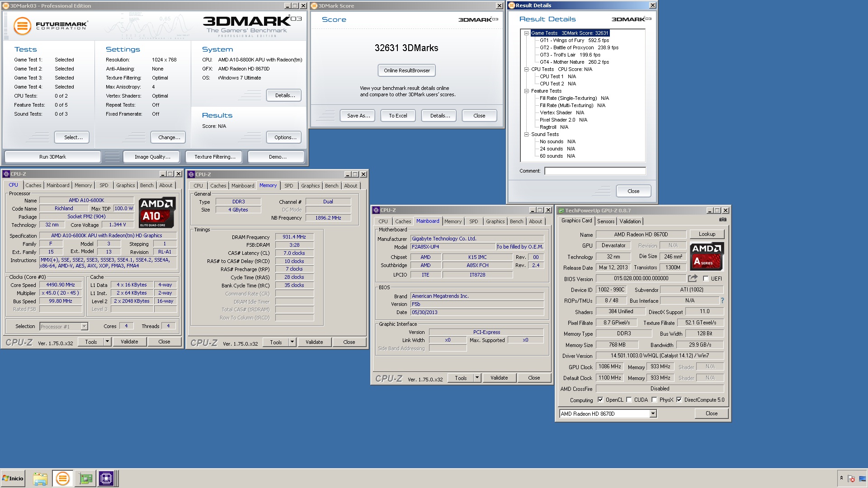Select the GT3 - Troll's Lair row
Viewport: 868px width, 488px height.
coord(570,55)
